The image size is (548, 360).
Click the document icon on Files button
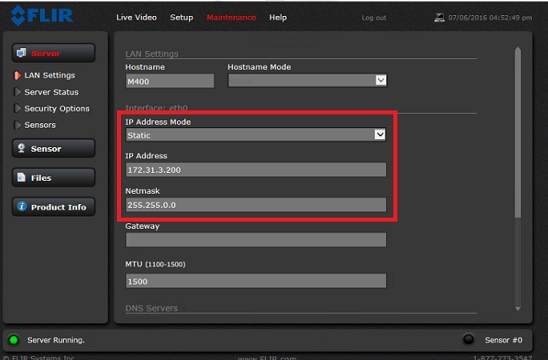click(21, 177)
